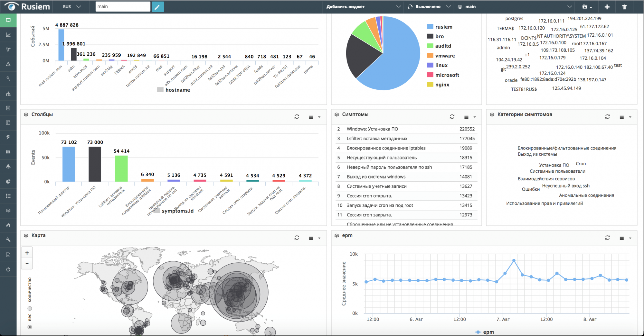The image size is (644, 336).
Task: Open the Карта widget menu
Action: 315,238
